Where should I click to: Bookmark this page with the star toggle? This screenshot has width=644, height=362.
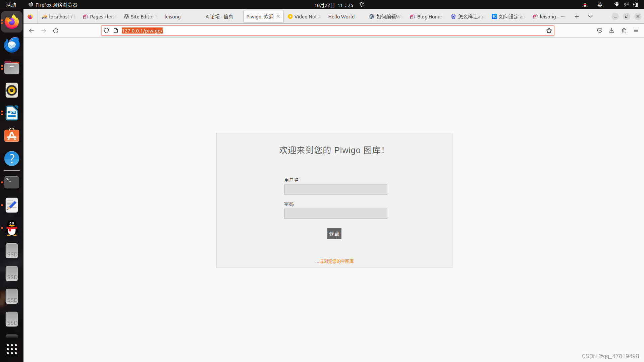[549, 31]
